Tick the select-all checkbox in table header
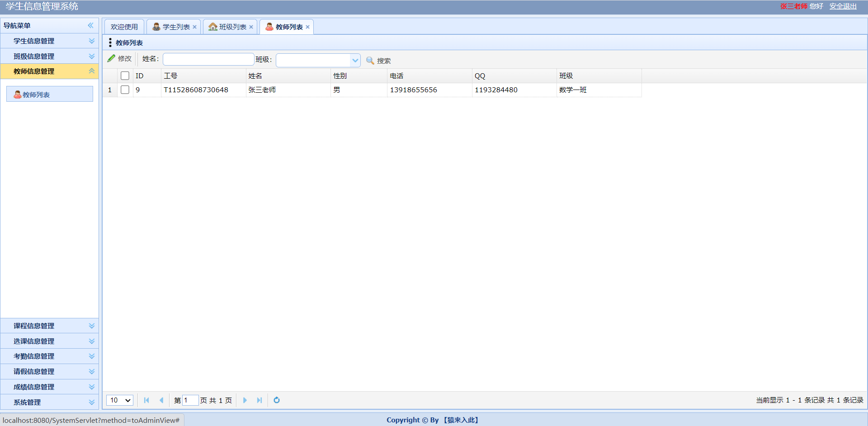The width and height of the screenshot is (868, 426). point(125,76)
